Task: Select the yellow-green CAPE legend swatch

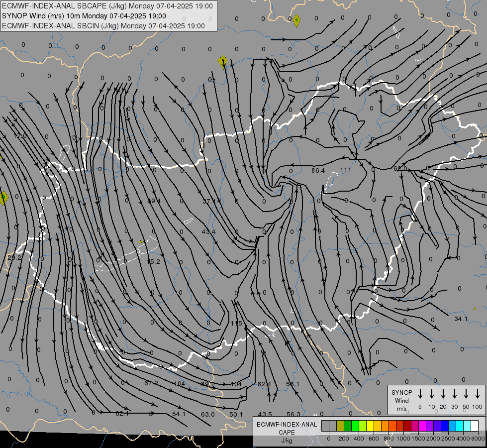Action: click(x=363, y=426)
